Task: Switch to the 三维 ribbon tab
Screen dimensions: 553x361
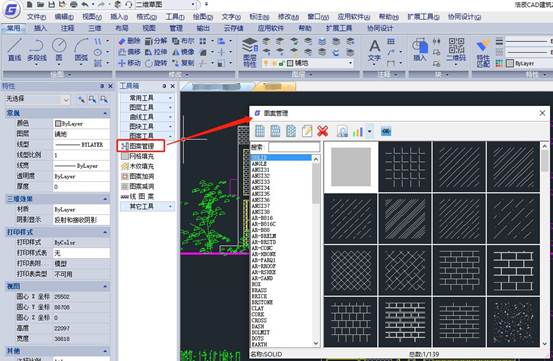Action: point(95,28)
